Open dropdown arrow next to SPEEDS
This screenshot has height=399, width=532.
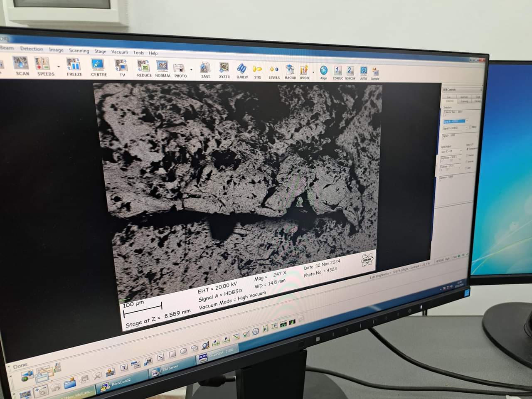pyautogui.click(x=59, y=67)
